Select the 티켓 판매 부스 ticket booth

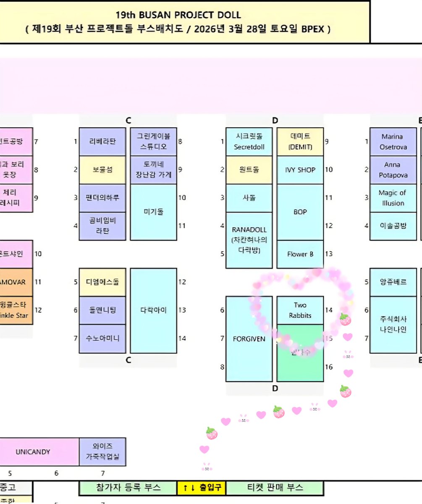tap(275, 488)
